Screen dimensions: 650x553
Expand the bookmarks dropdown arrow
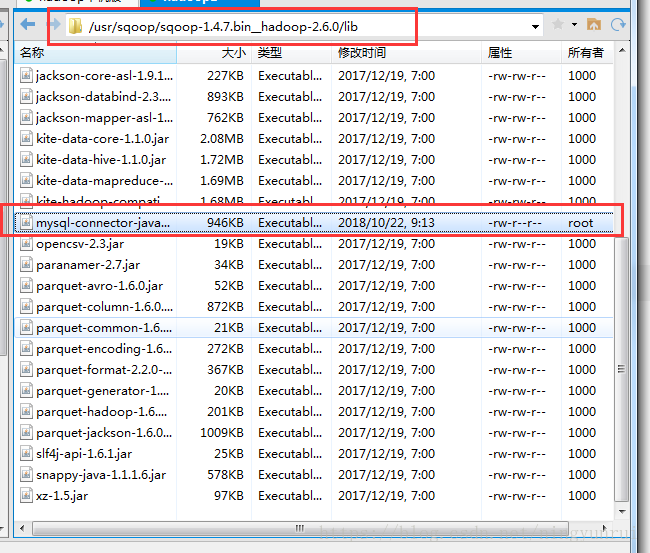pyautogui.click(x=575, y=24)
